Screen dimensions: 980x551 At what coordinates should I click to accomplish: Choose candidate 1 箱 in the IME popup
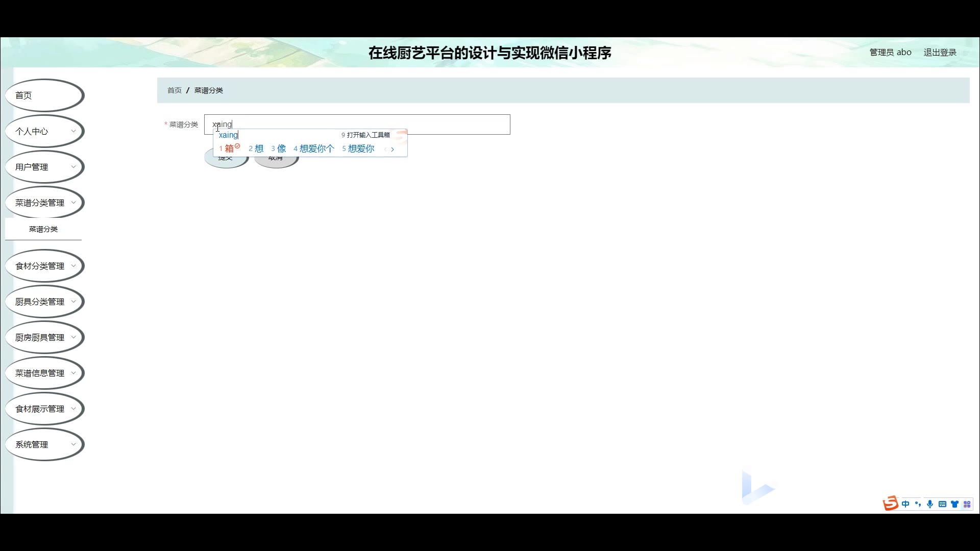[x=229, y=148]
